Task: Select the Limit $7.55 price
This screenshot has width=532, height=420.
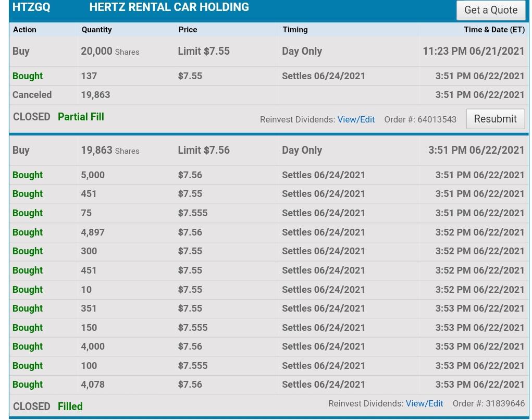Action: click(x=204, y=51)
